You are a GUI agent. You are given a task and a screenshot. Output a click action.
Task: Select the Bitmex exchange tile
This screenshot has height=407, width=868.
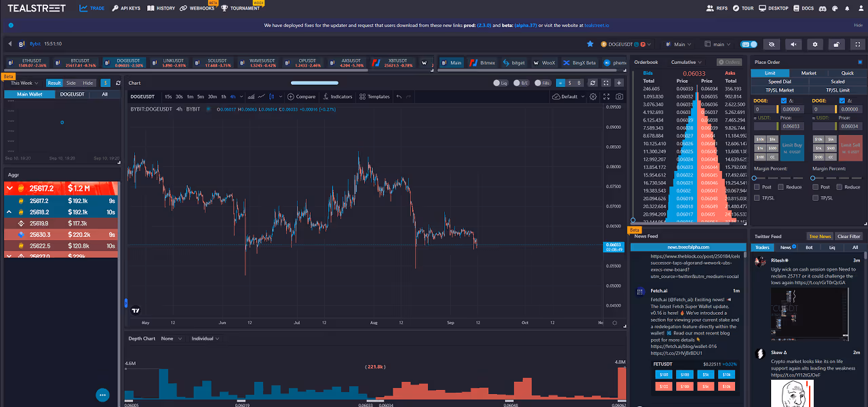click(482, 62)
